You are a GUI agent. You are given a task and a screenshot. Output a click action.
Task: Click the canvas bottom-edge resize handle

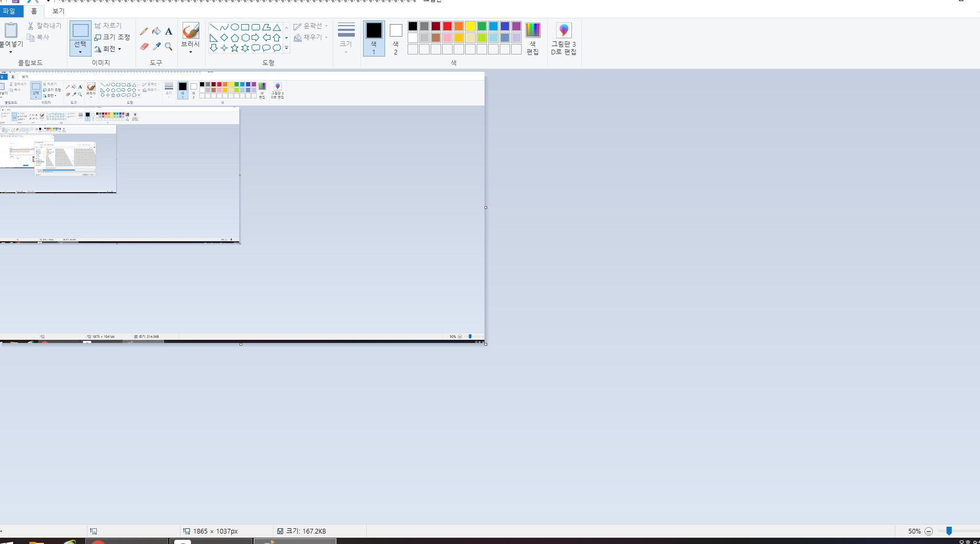coord(241,344)
